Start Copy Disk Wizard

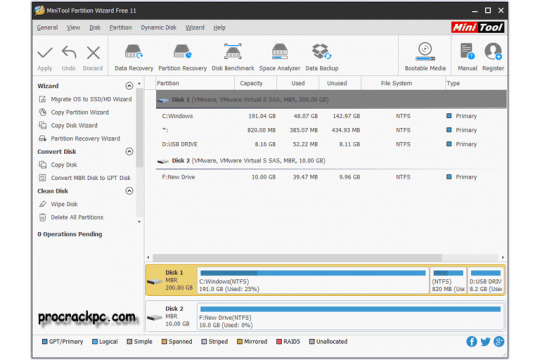[74, 125]
